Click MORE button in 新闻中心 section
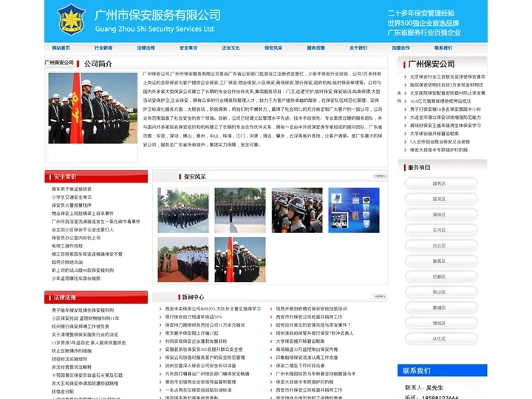 379,296
